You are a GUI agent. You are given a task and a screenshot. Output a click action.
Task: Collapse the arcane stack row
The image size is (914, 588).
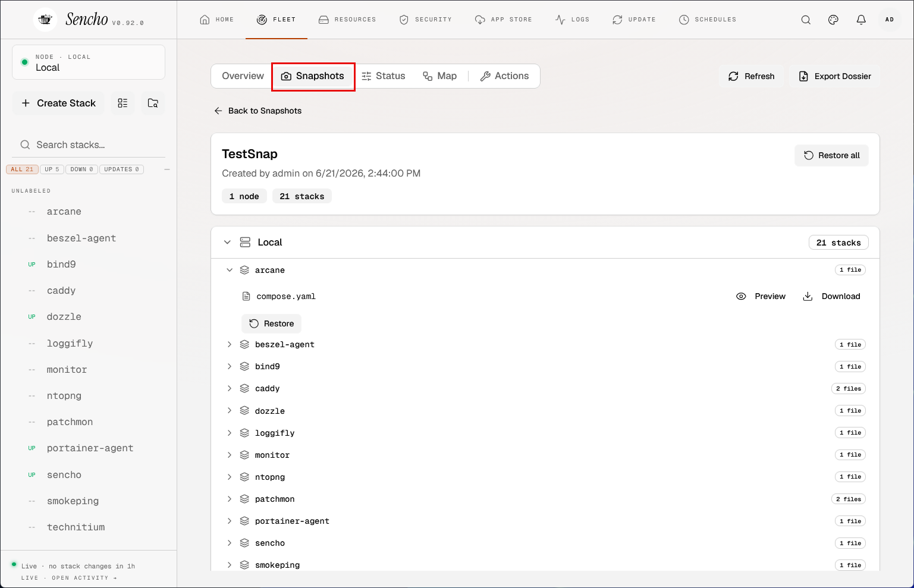pos(230,270)
